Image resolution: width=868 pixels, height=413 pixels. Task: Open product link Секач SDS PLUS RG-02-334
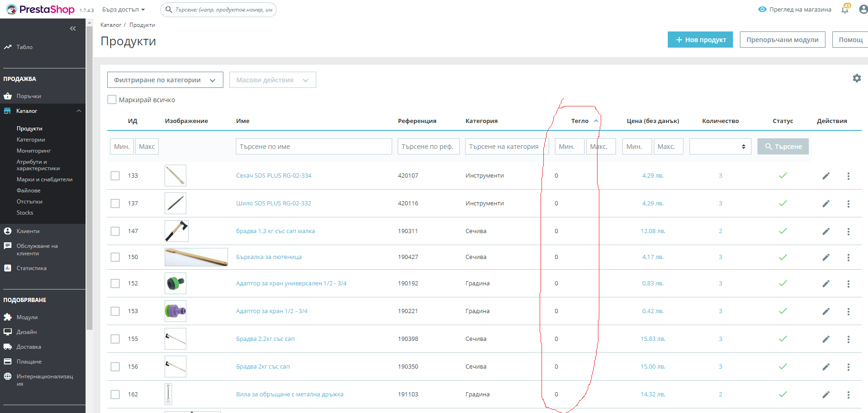click(274, 175)
